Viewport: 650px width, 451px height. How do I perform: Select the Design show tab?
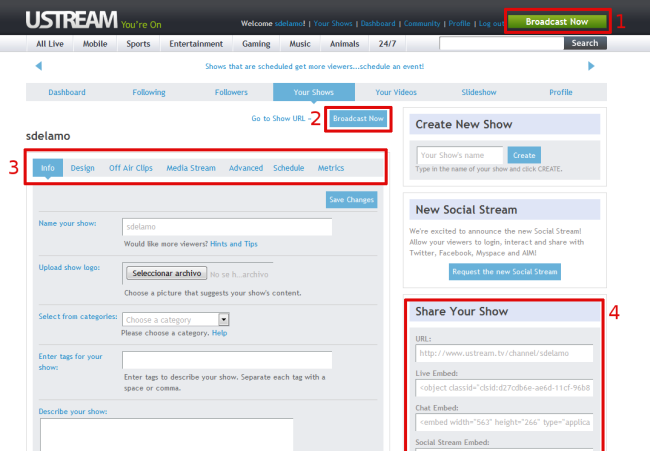pyautogui.click(x=82, y=168)
